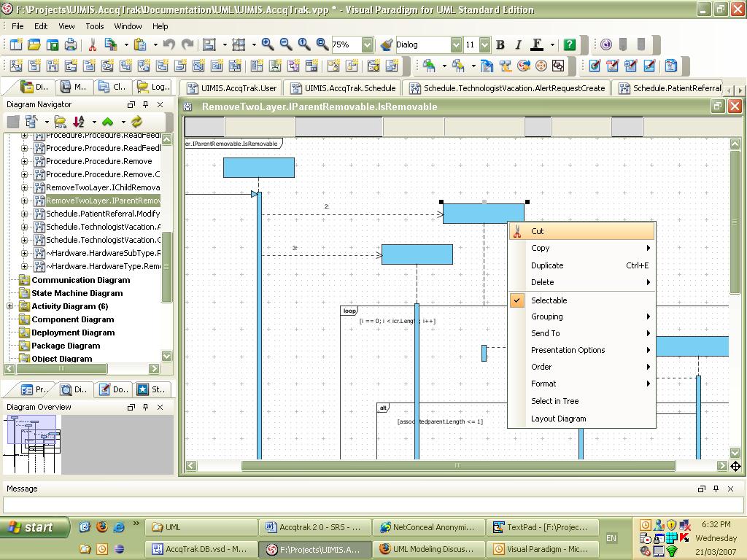Click the Format Copier brush icon
Viewport: 747px width, 560px height.
coord(387,44)
